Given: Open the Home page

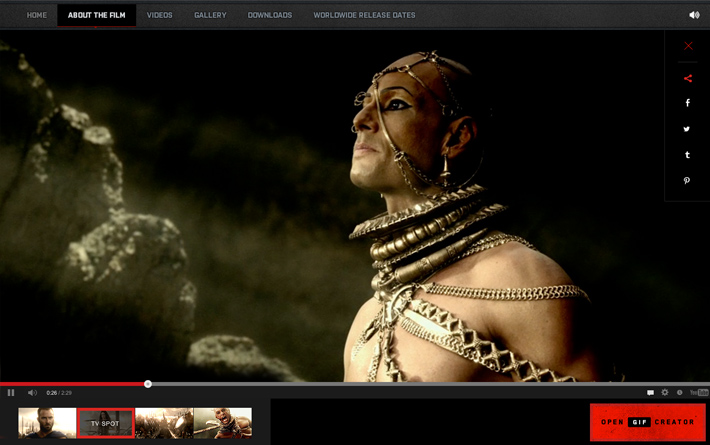Looking at the screenshot, I should pos(37,15).
